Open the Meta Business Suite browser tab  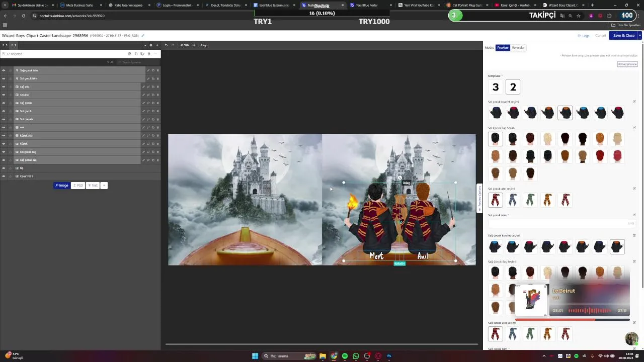79,5
